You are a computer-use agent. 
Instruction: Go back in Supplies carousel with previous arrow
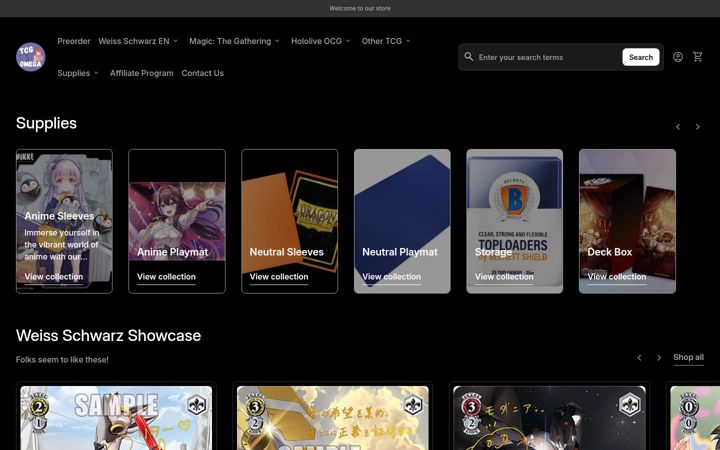[678, 127]
